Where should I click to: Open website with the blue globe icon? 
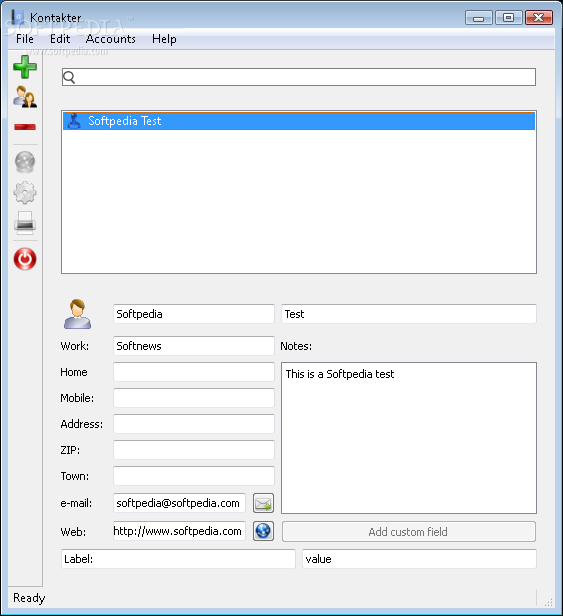pos(263,531)
